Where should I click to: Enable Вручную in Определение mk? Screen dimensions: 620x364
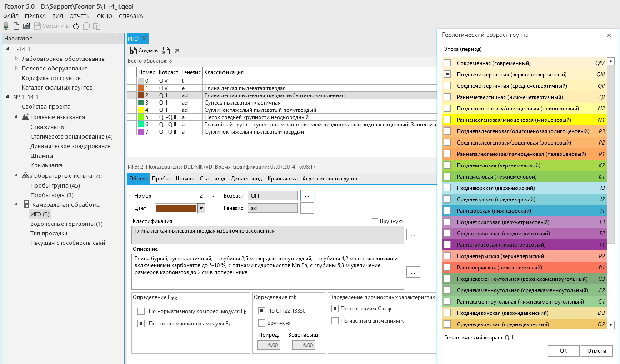pyautogui.click(x=262, y=323)
